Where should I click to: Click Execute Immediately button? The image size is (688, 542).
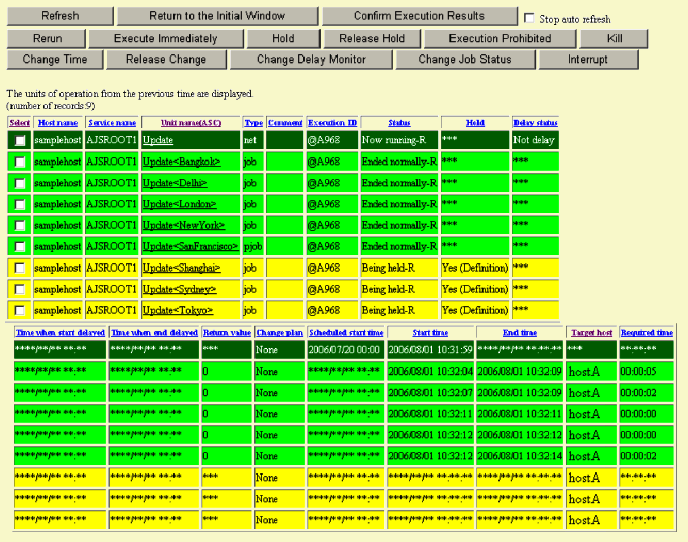click(x=165, y=38)
